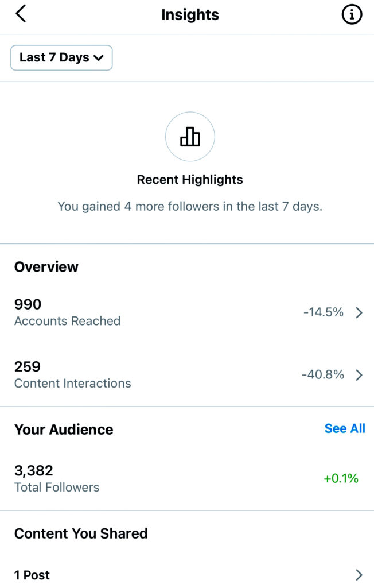Tap the Your Audience heading
Image resolution: width=374 pixels, height=588 pixels.
coord(64,430)
